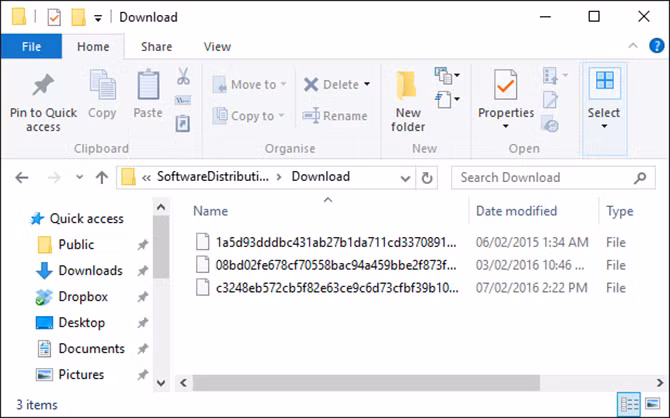Switch to large icons view toggle
Image resolution: width=670 pixels, height=418 pixels.
pyautogui.click(x=654, y=404)
